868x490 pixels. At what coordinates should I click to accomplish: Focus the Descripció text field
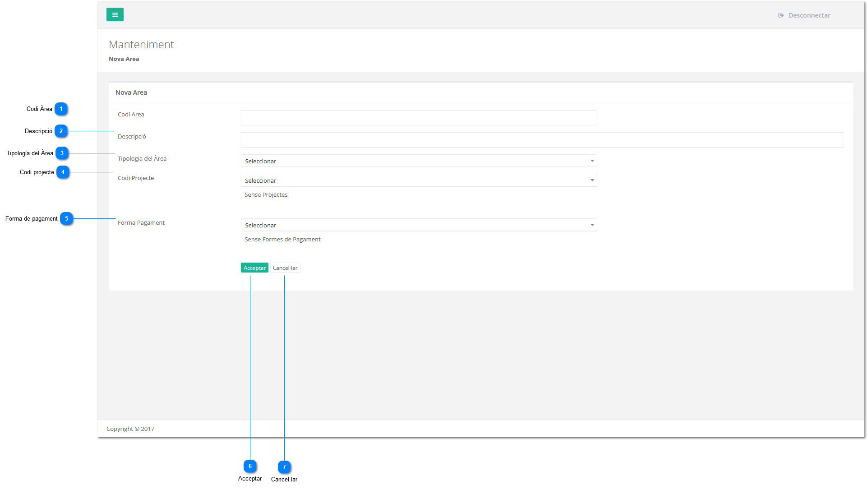(542, 140)
